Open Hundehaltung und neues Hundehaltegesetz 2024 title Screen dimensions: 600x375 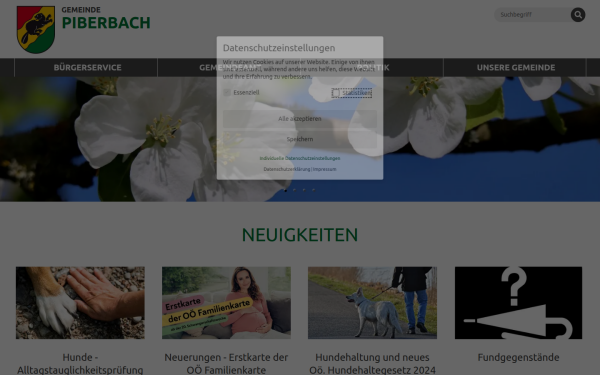pyautogui.click(x=372, y=364)
